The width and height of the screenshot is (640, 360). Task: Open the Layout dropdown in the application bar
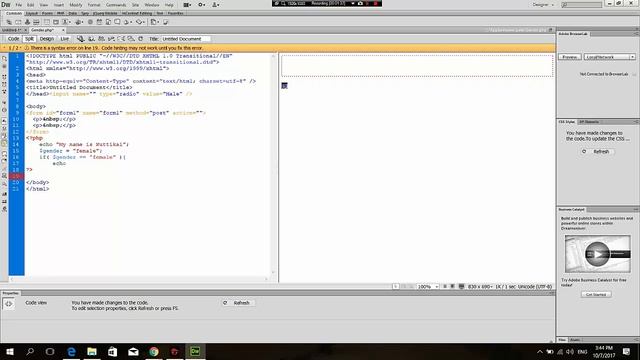(x=187, y=4)
